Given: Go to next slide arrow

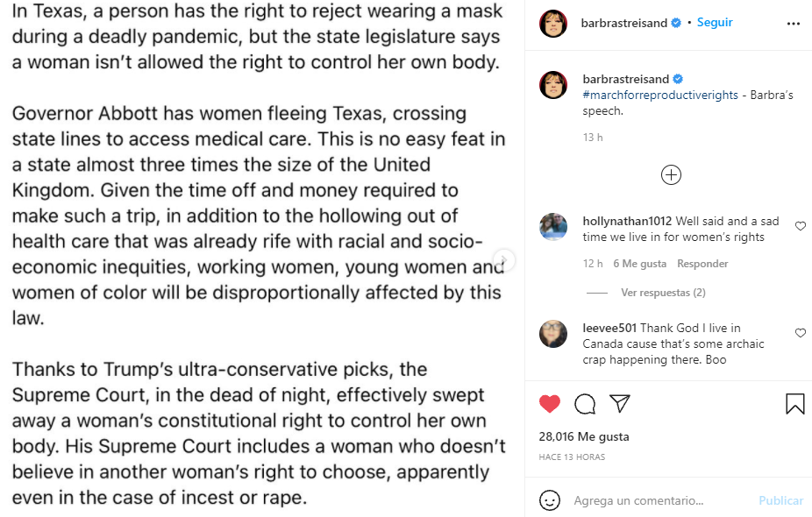Looking at the screenshot, I should [x=504, y=259].
